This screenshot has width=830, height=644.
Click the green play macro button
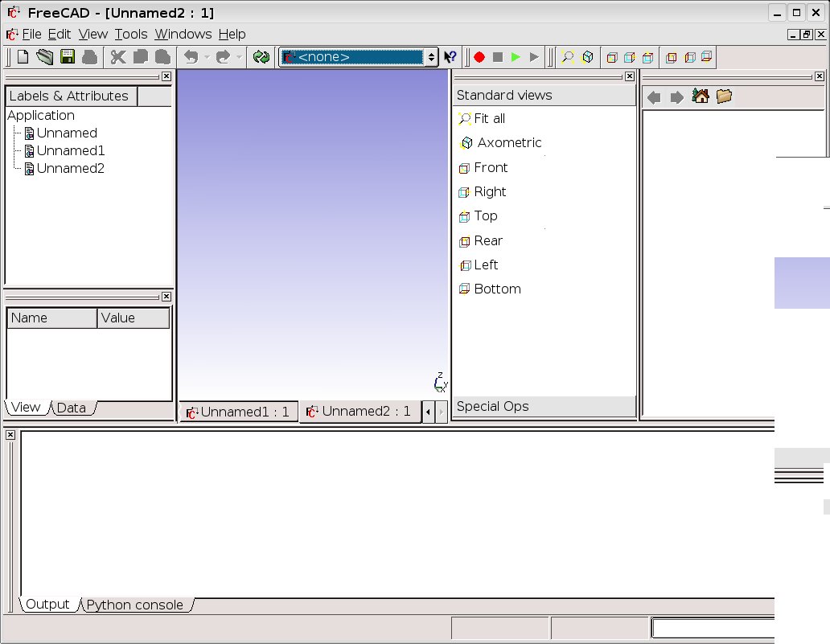point(516,57)
